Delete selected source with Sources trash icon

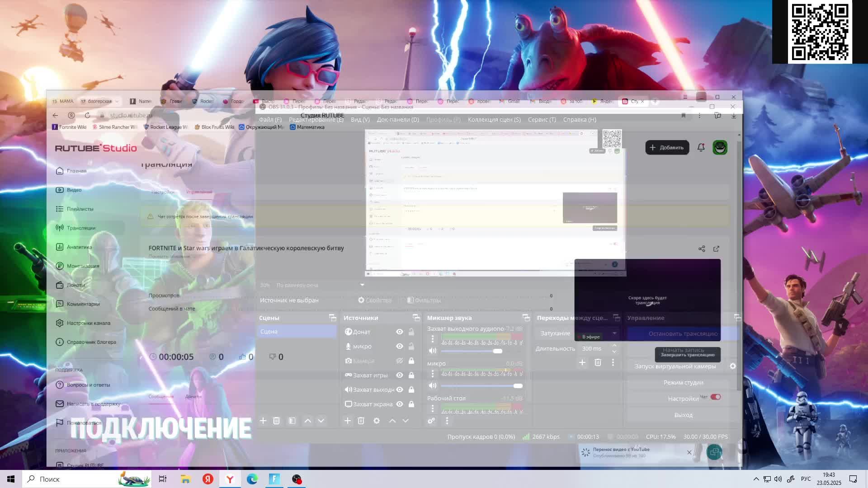pos(361,421)
